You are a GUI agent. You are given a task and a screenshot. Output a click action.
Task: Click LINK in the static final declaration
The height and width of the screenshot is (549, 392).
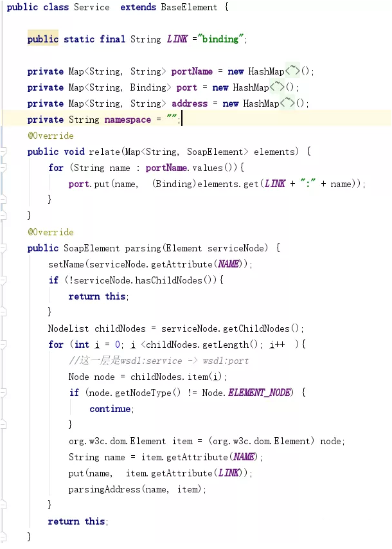coord(177,39)
